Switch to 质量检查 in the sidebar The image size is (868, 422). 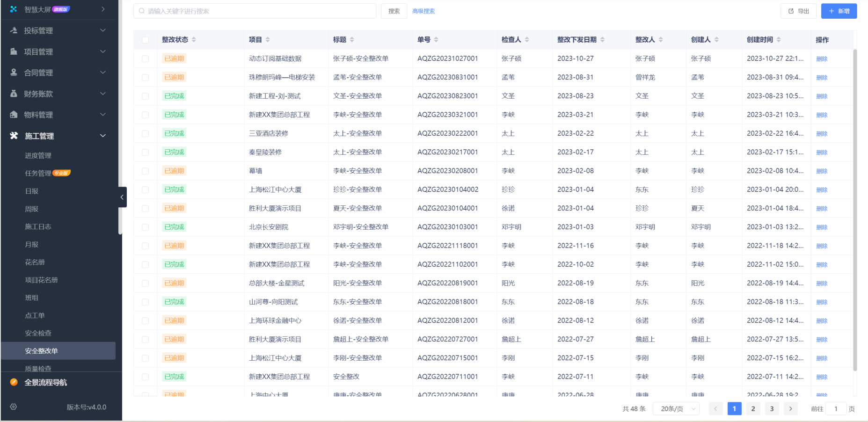(38, 368)
